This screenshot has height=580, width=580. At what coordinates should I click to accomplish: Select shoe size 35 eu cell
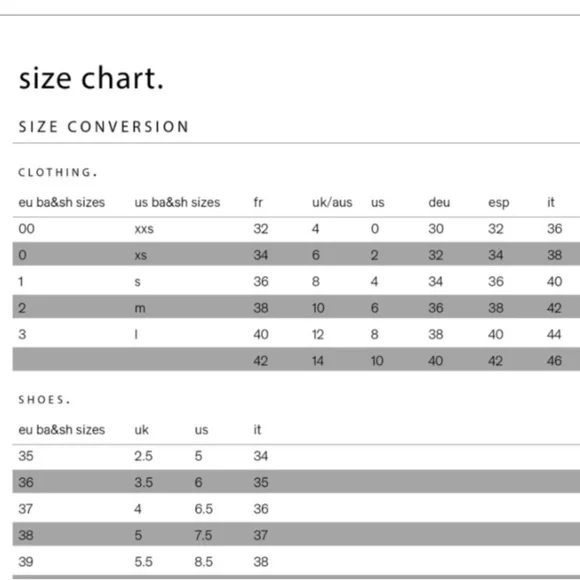26,456
